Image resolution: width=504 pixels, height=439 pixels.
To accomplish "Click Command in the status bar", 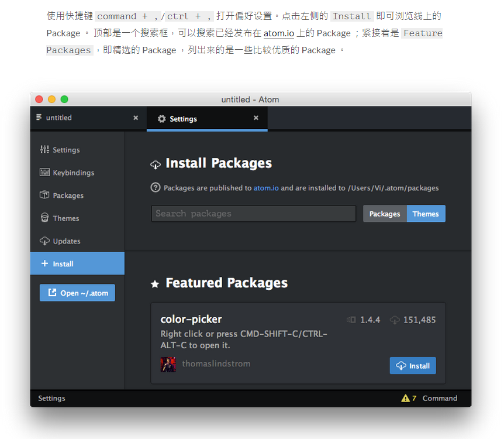I will coord(440,398).
